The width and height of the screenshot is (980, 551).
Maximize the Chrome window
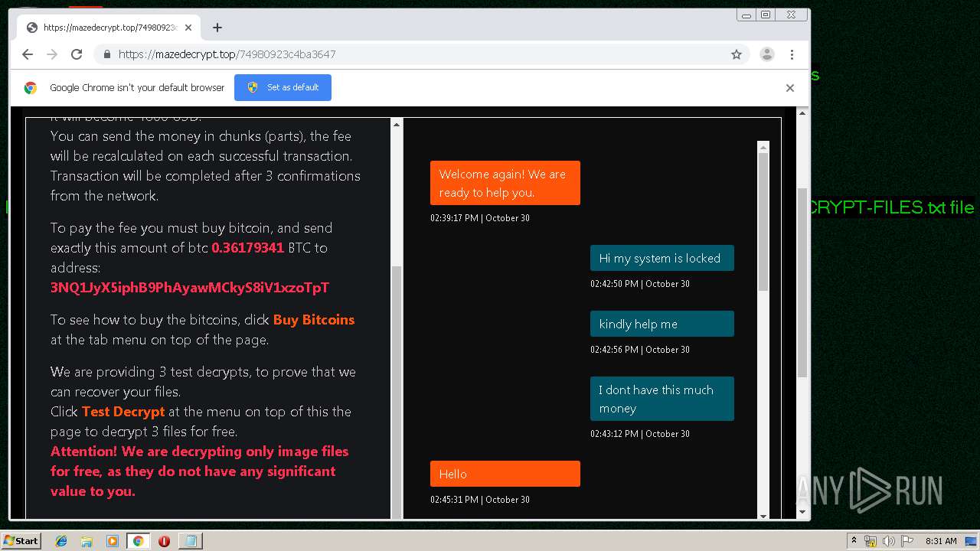click(x=765, y=15)
